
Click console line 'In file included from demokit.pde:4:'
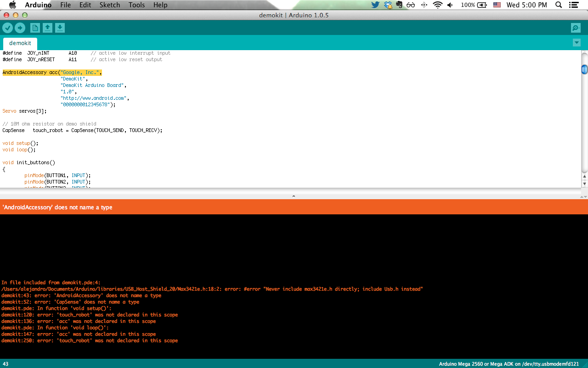tap(51, 283)
